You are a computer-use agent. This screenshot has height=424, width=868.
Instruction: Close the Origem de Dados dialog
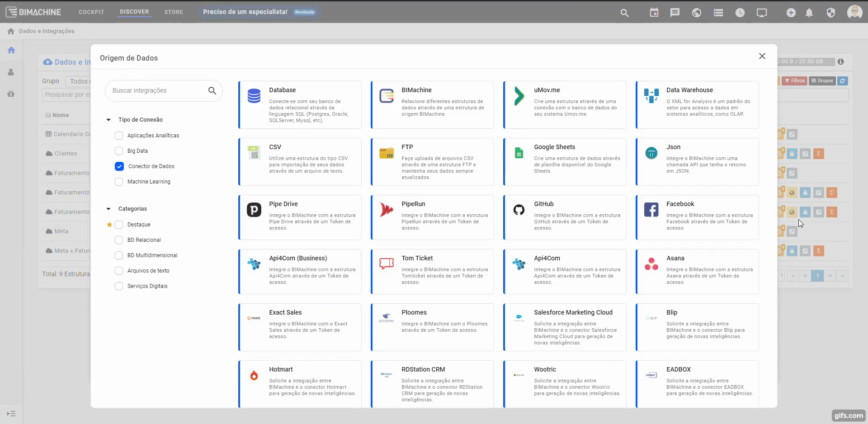762,56
